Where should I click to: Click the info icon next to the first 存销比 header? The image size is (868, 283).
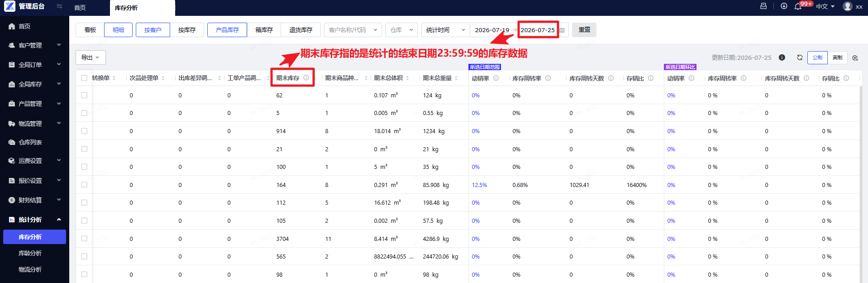(x=651, y=78)
